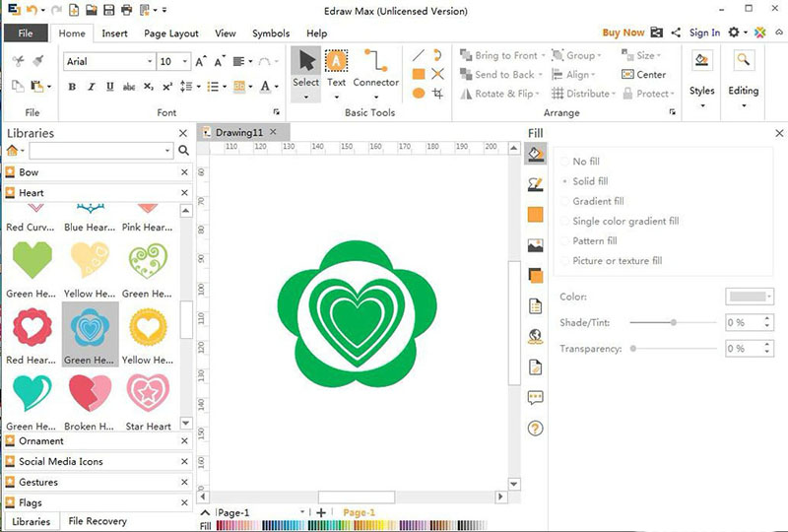Activate the Text tool
Image resolution: width=788 pixels, height=532 pixels.
pyautogui.click(x=336, y=68)
